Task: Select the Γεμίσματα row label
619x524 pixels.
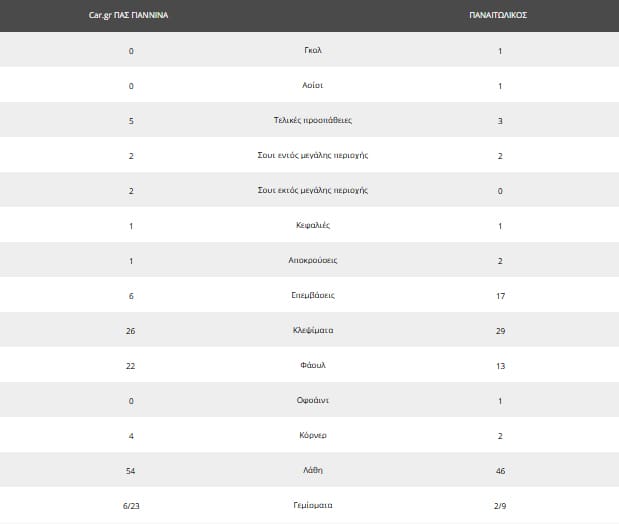Action: 313,505
